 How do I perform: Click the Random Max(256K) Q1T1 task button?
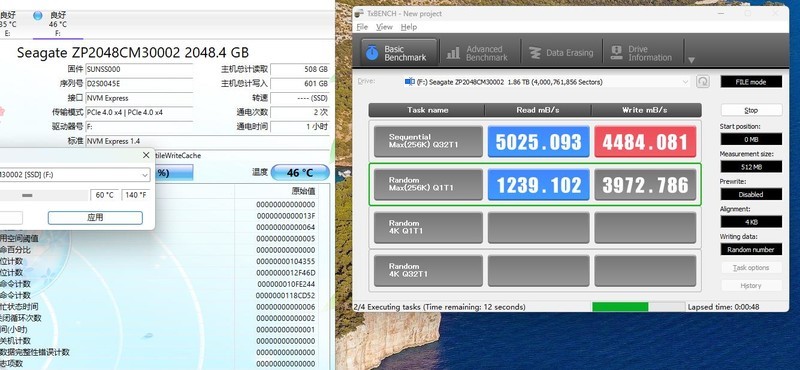pyautogui.click(x=428, y=185)
